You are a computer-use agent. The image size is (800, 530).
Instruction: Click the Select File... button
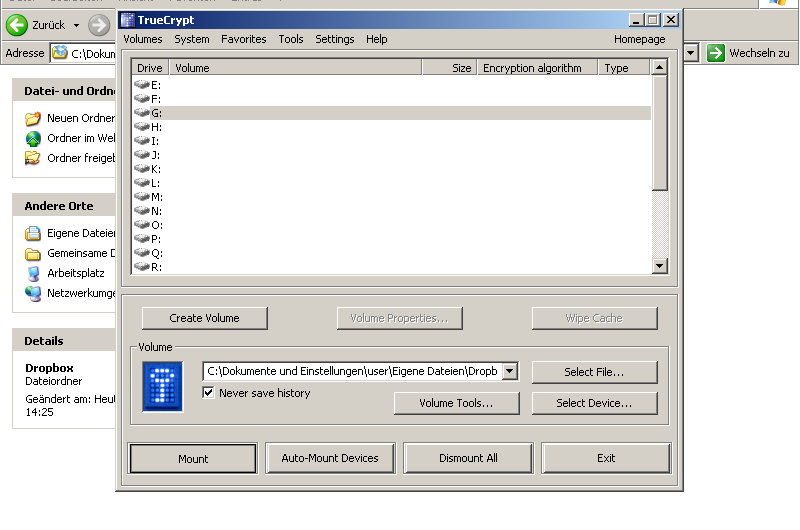[x=594, y=372]
